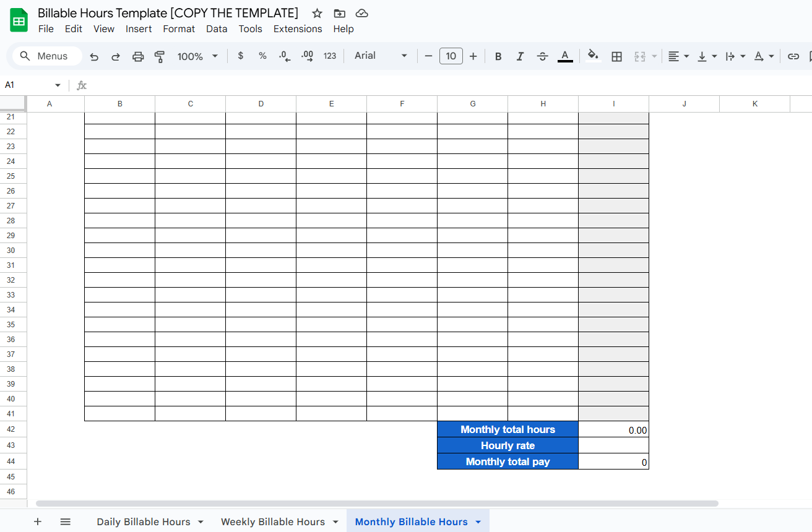Open the Borders tool
Image resolution: width=812 pixels, height=532 pixels.
[x=616, y=56]
